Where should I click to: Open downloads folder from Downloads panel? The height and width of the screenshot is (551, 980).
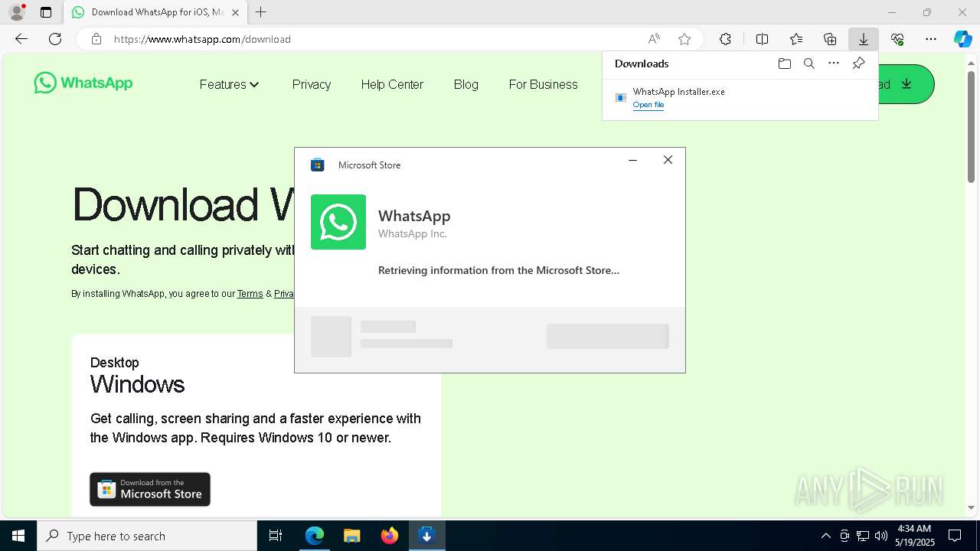point(784,64)
